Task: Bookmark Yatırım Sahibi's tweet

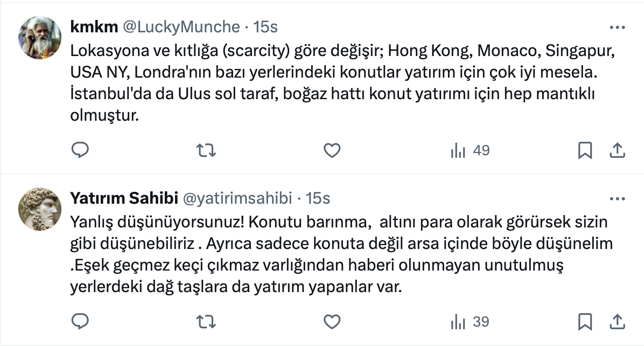Action: [x=585, y=322]
